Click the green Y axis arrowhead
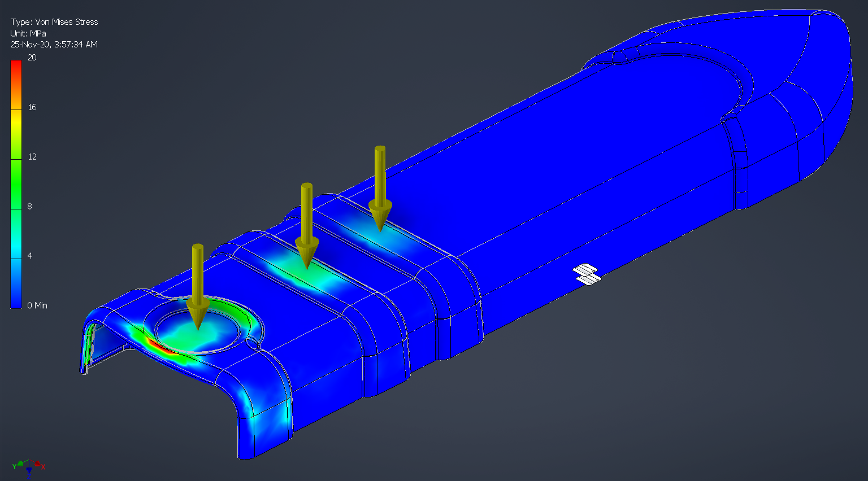This screenshot has width=868, height=481. 20,463
